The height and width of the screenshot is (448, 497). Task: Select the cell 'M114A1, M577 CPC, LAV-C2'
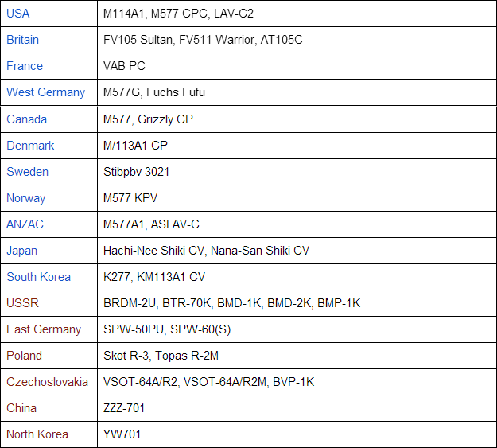tap(297, 14)
